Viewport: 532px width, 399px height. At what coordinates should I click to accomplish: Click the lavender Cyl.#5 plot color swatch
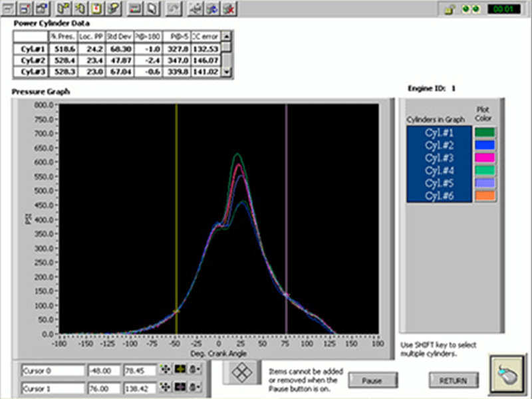click(485, 184)
